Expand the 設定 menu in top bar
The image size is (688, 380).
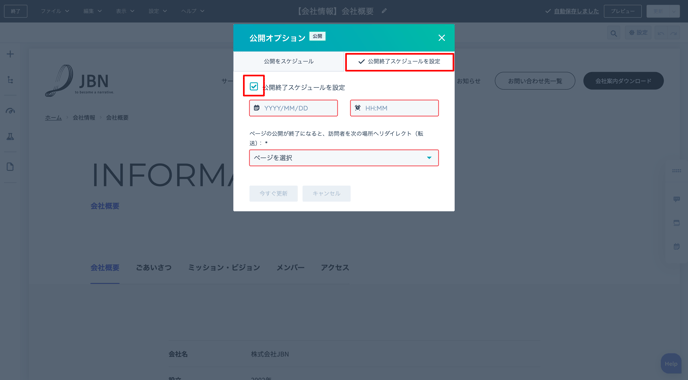[158, 11]
